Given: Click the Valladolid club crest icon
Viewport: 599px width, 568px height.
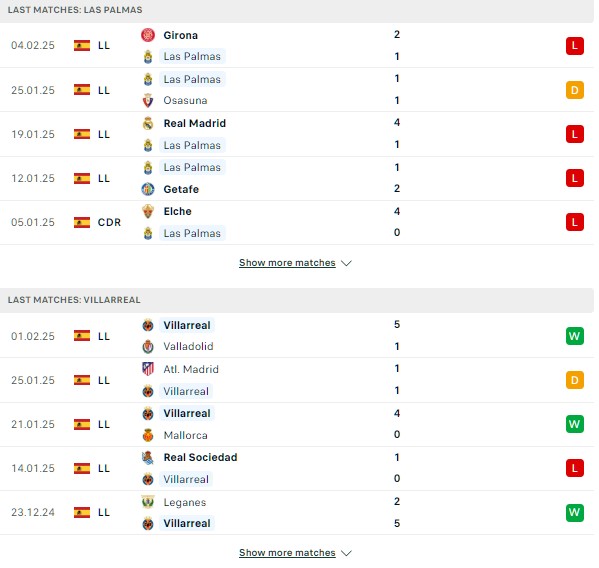Looking at the screenshot, I should click(x=148, y=346).
